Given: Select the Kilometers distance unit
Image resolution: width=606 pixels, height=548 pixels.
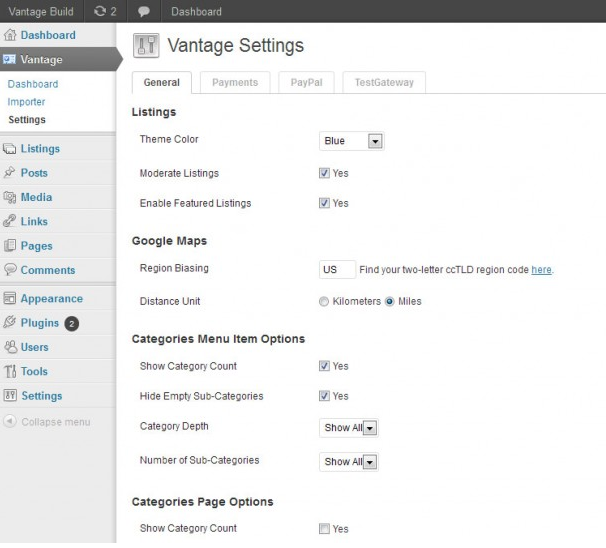Looking at the screenshot, I should coord(324,301).
